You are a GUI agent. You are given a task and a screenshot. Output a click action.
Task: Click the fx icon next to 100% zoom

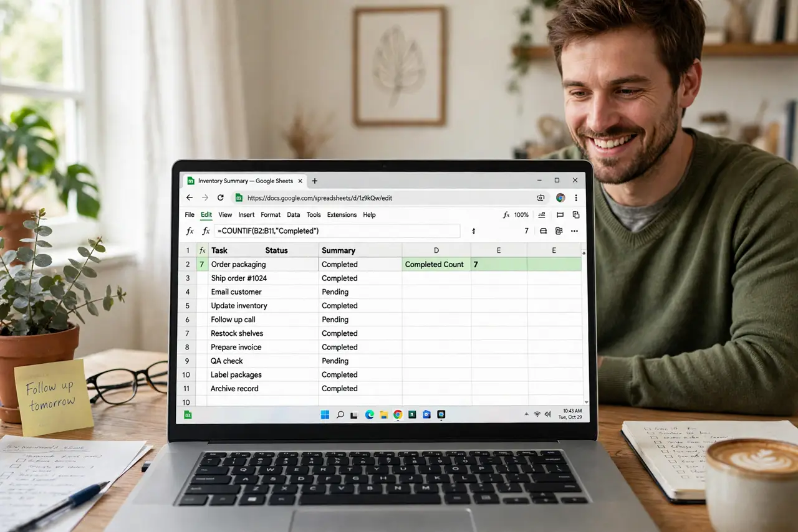point(506,215)
